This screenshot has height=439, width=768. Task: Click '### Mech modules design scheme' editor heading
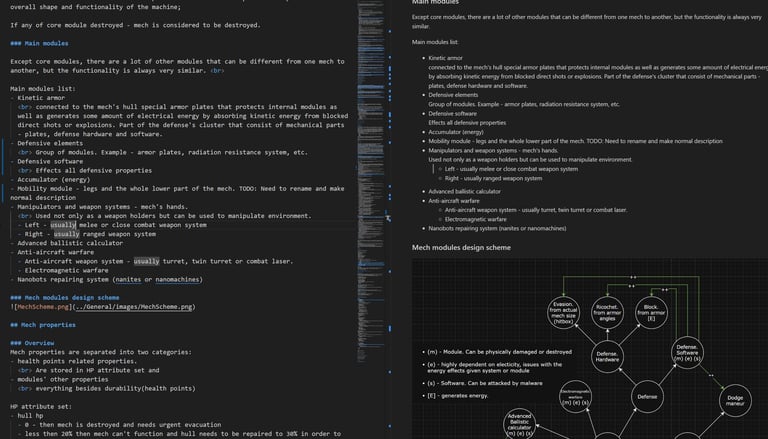click(65, 297)
